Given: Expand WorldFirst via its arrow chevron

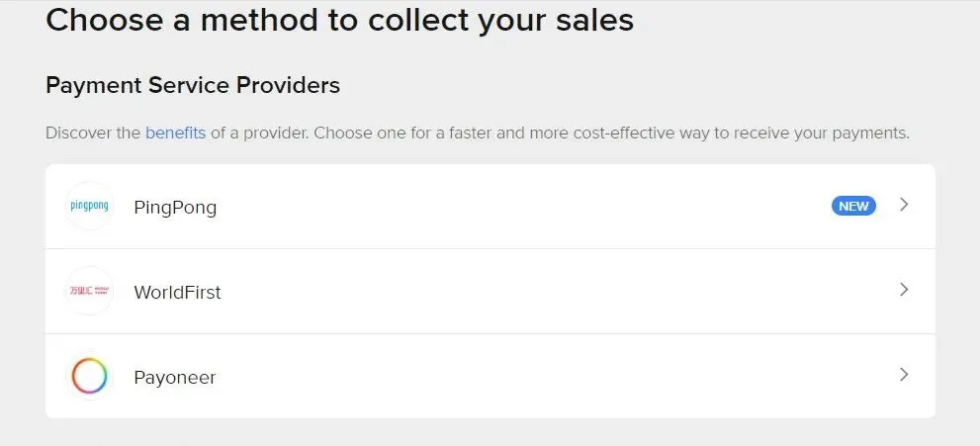Looking at the screenshot, I should pos(904,289).
